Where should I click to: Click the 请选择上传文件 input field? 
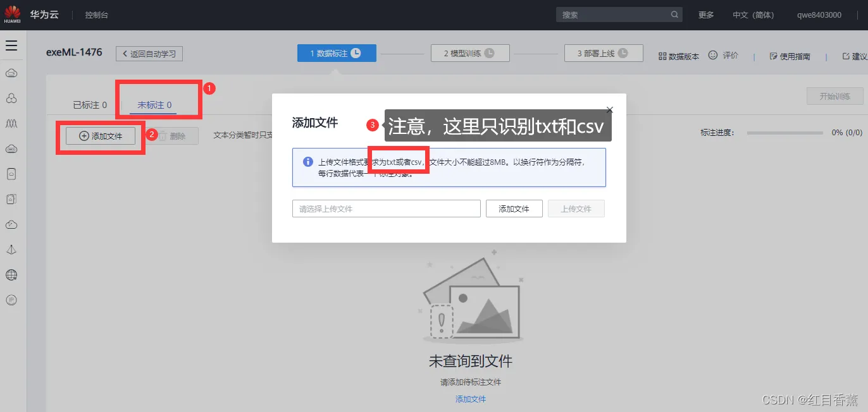(387, 209)
